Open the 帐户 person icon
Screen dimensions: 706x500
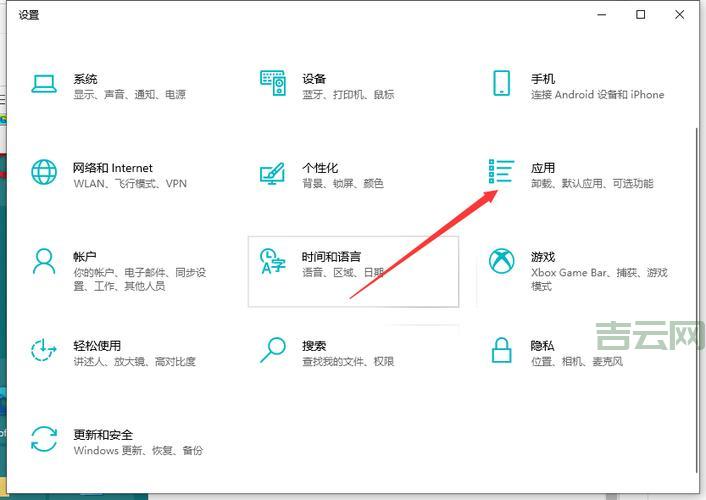(44, 261)
